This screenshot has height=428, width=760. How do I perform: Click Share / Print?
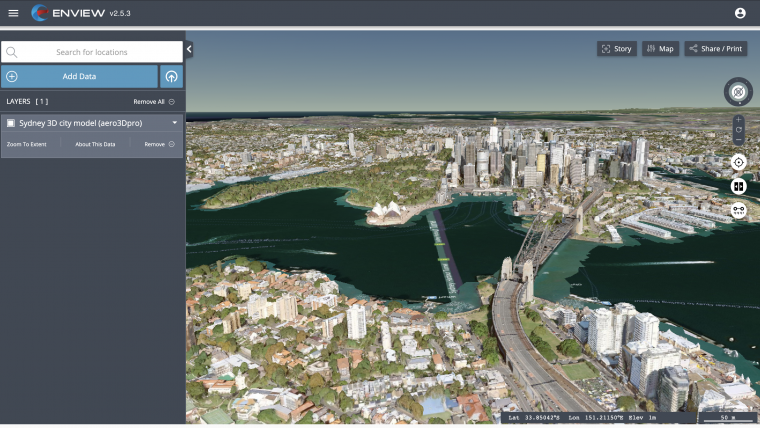715,48
